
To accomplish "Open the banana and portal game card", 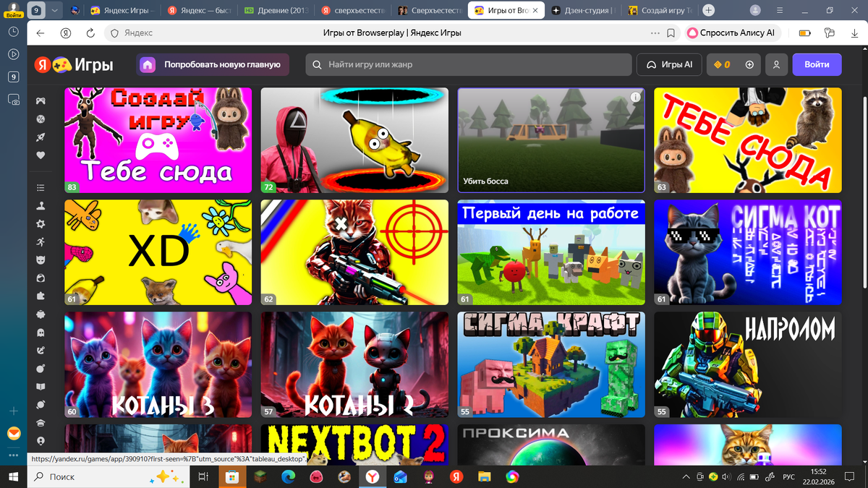I will pyautogui.click(x=354, y=140).
